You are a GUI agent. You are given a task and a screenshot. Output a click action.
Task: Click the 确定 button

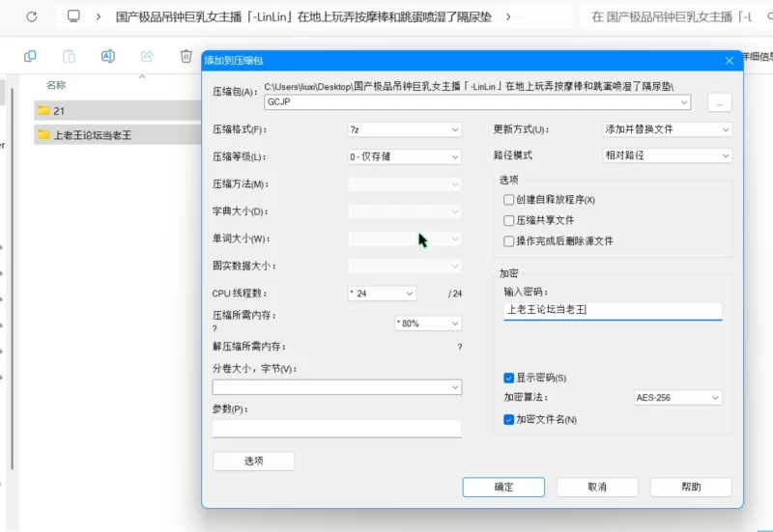coord(503,488)
